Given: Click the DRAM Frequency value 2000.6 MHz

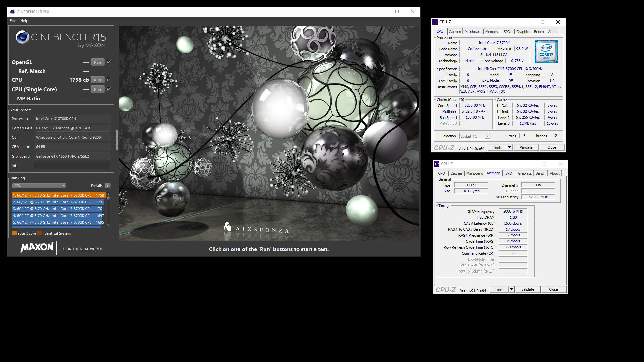Looking at the screenshot, I should click(513, 211).
